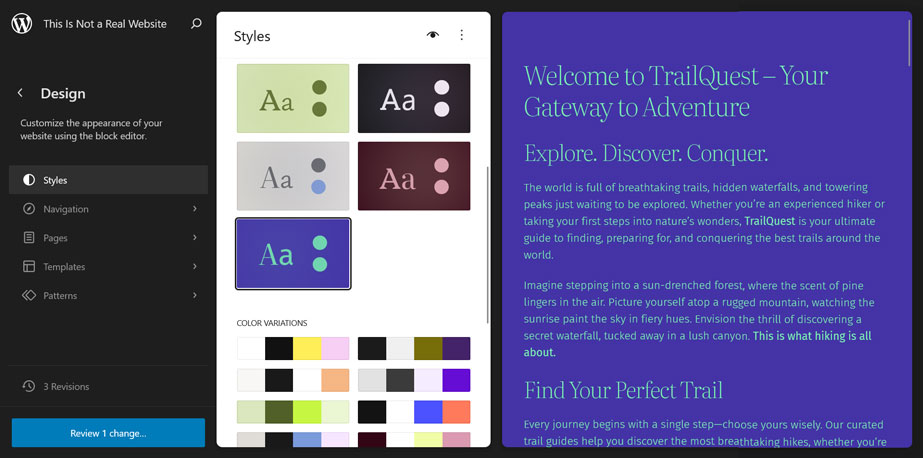This screenshot has width=923, height=458.
Task: Click the Find Your Perfect Trail heading
Action: click(x=623, y=390)
